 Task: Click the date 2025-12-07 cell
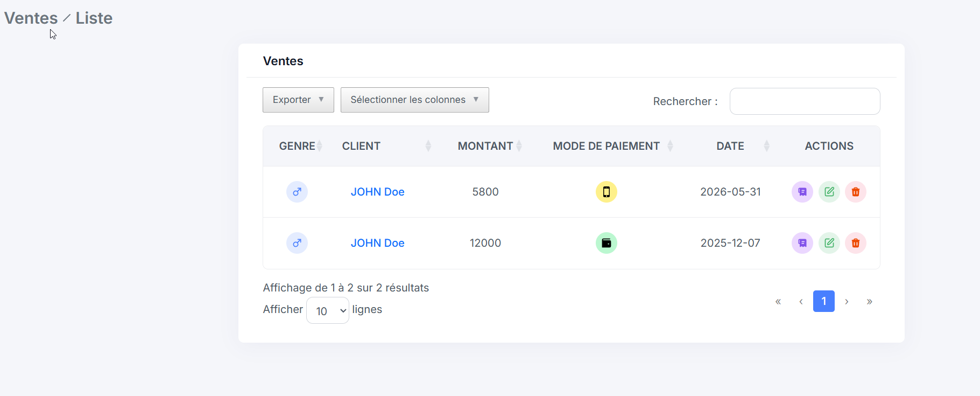point(730,243)
